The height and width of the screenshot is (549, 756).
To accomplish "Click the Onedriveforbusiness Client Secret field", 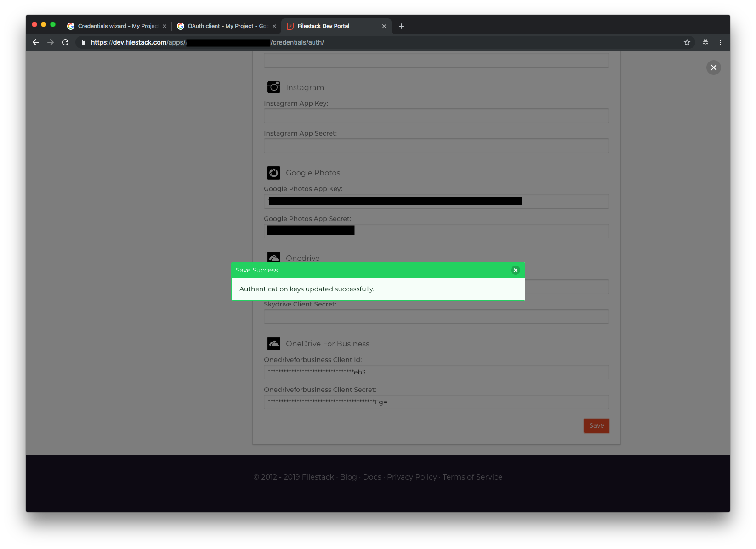I will click(437, 402).
